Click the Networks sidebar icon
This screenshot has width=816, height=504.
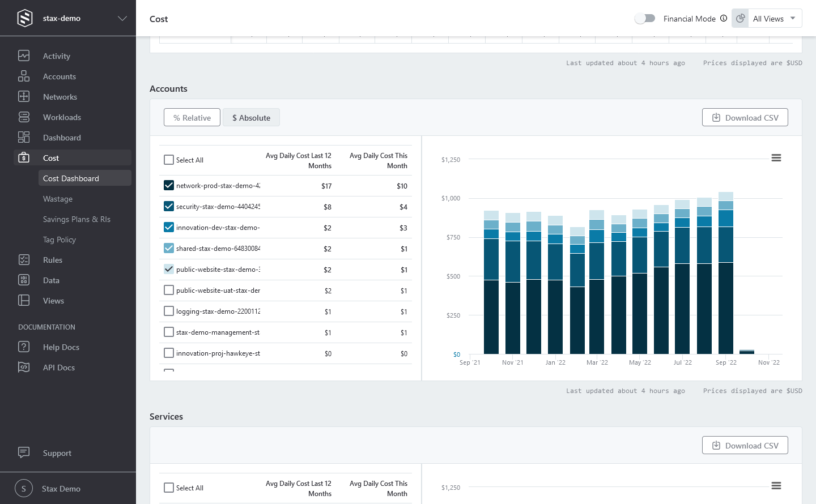pos(24,96)
